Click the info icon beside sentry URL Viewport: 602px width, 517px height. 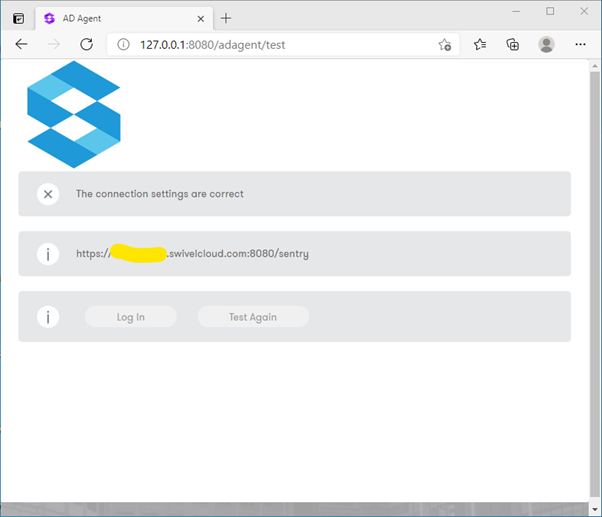tap(48, 254)
